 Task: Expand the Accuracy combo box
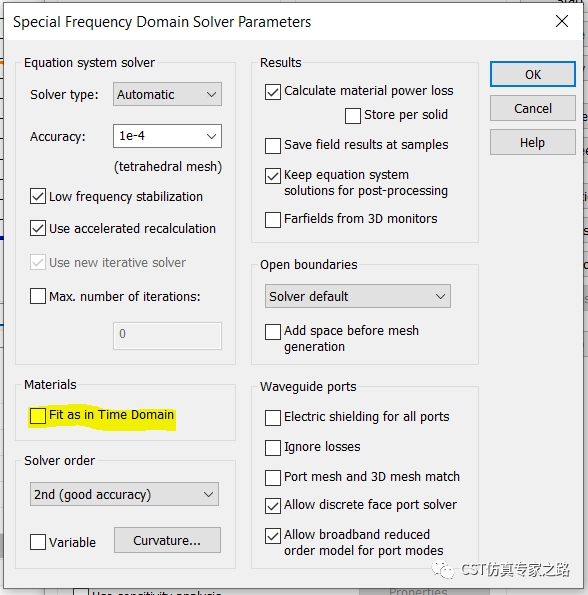[x=167, y=136]
